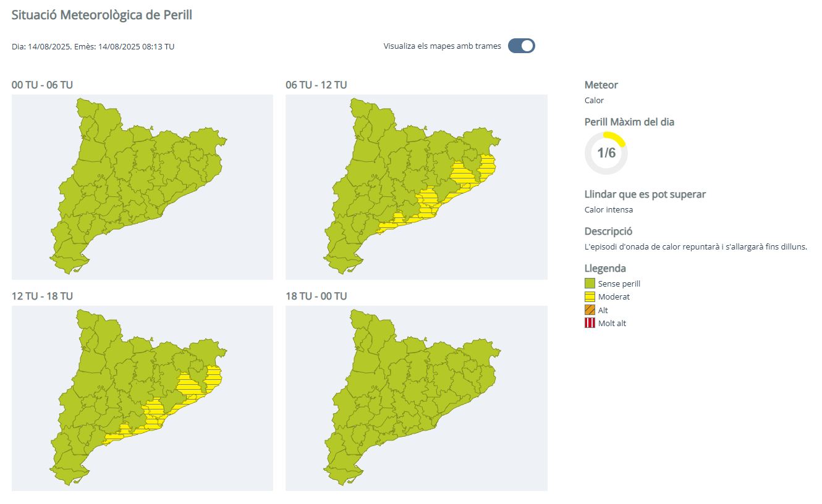822x504 pixels.
Task: Click the red striped 'Molt alt' legend icon
Action: click(x=590, y=323)
